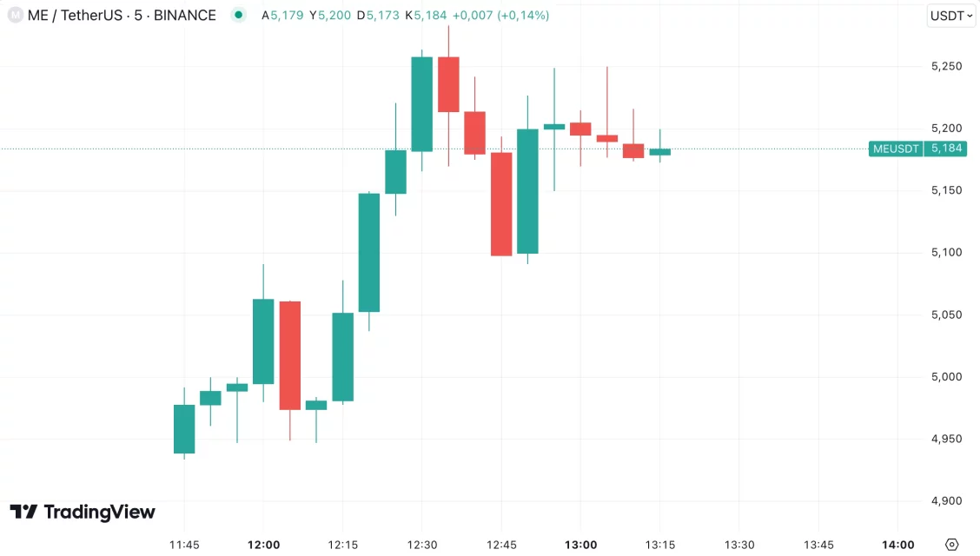The image size is (980, 556).
Task: Click the opening value A5,179 in legend
Action: tap(282, 16)
